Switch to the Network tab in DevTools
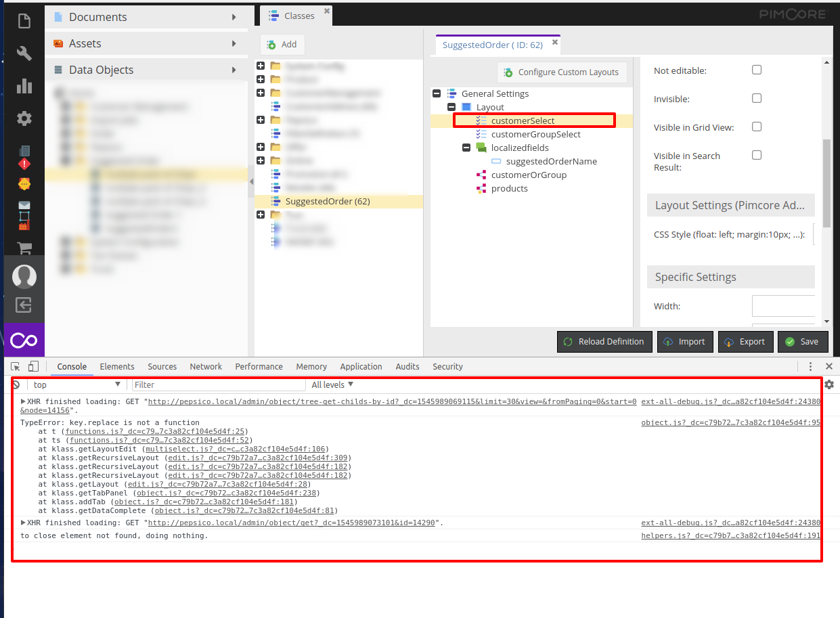Screen dimensions: 840x618 [206, 366]
